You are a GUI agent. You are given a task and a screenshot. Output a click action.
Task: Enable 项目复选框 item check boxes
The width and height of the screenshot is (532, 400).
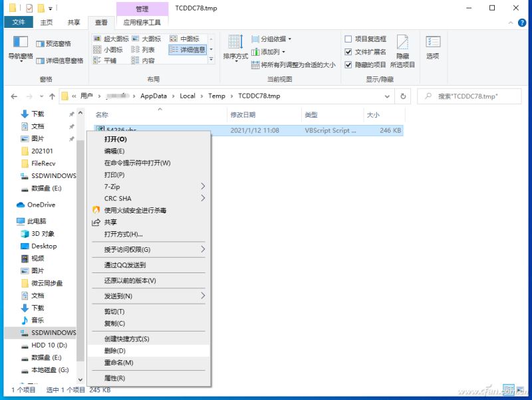coord(349,39)
